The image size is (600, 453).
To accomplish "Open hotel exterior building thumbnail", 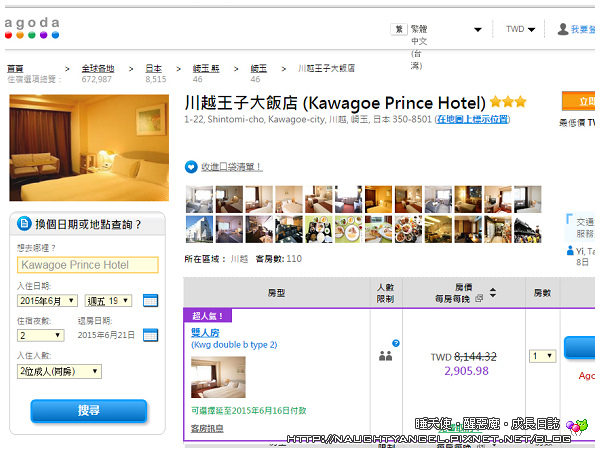I will click(199, 229).
